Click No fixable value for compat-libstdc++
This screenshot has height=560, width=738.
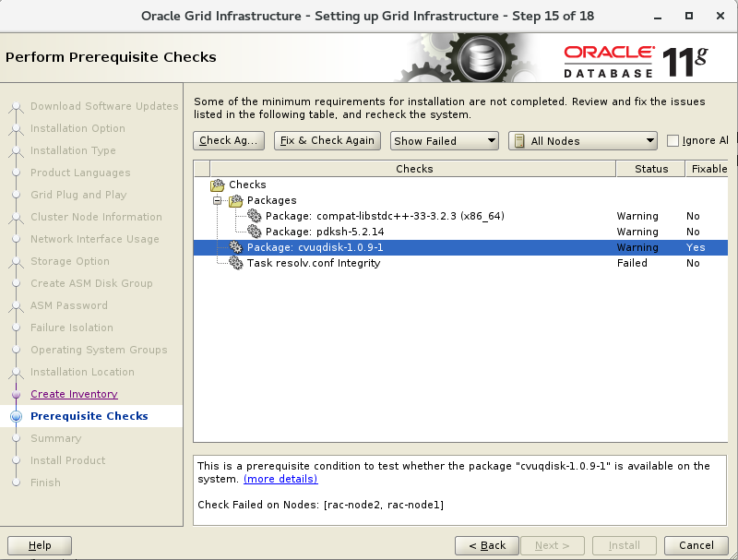click(x=693, y=216)
